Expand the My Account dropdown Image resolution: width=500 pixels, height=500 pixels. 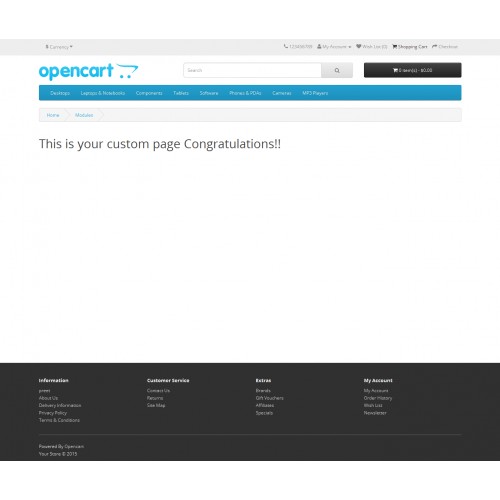[x=334, y=47]
